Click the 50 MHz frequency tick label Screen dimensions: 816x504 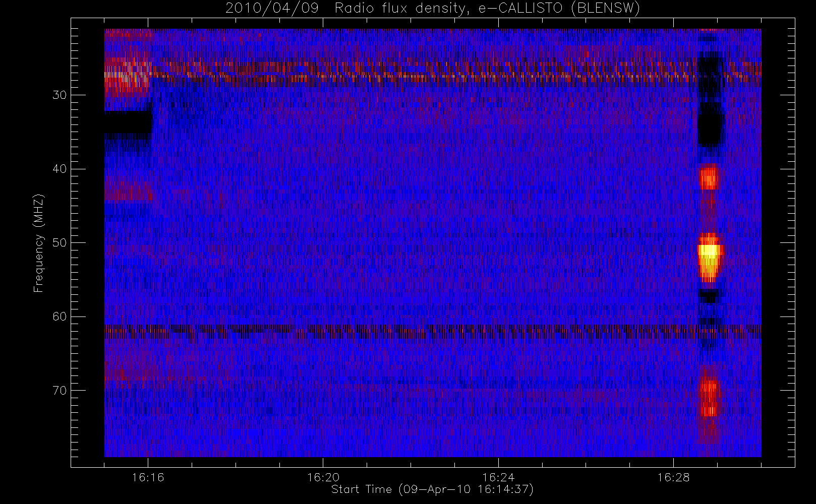tap(60, 243)
